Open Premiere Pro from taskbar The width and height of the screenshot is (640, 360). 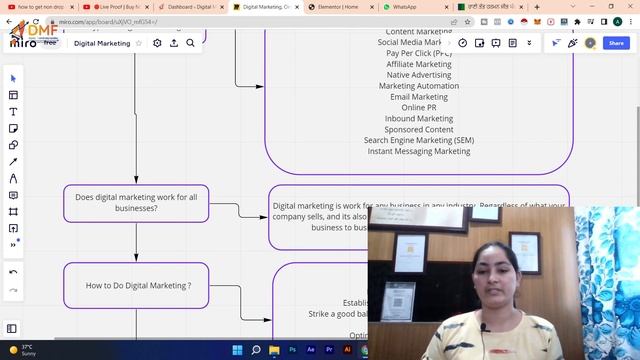pos(329,350)
